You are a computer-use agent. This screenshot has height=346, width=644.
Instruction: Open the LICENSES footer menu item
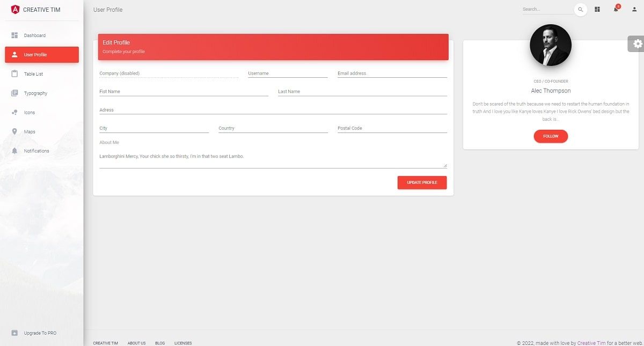[x=183, y=343]
